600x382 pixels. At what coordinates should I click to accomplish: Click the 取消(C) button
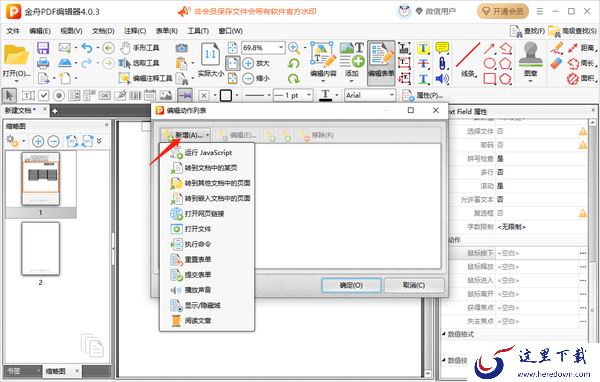pos(414,285)
